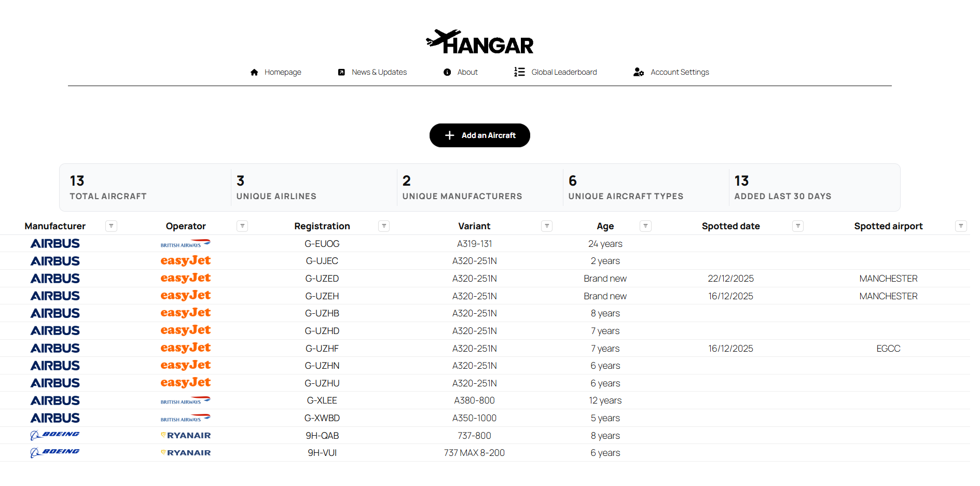Go to Account Settings
This screenshot has width=980, height=486.
point(680,72)
